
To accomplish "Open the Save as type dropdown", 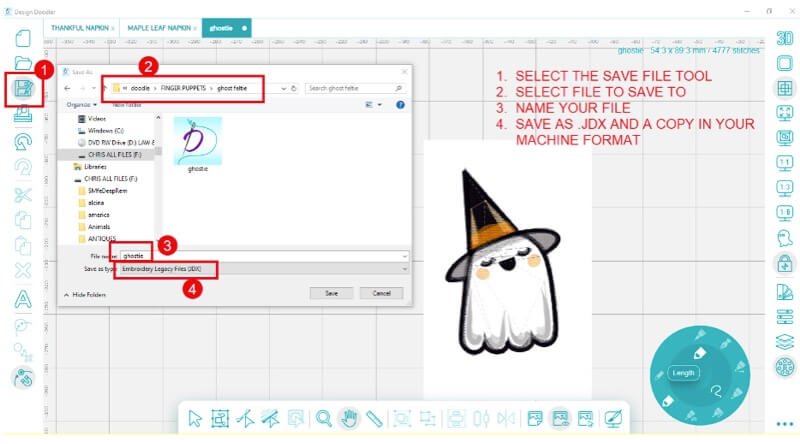I will [x=264, y=269].
